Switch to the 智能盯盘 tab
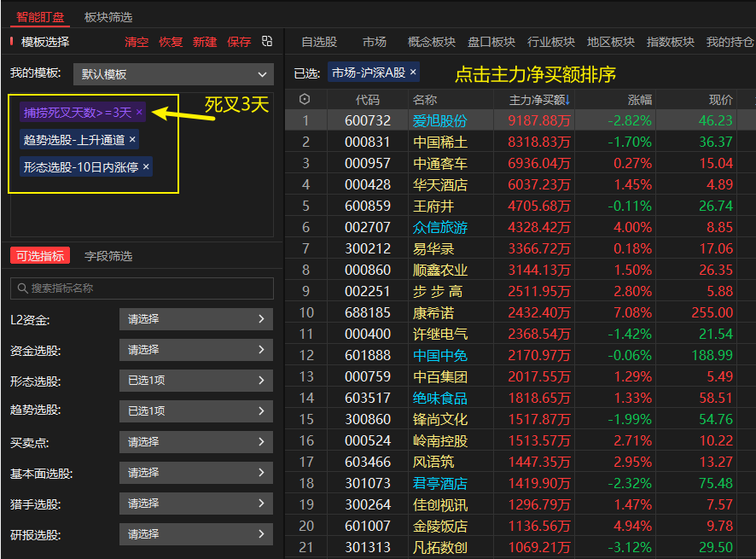Image resolution: width=756 pixels, height=559 pixels. [x=40, y=17]
